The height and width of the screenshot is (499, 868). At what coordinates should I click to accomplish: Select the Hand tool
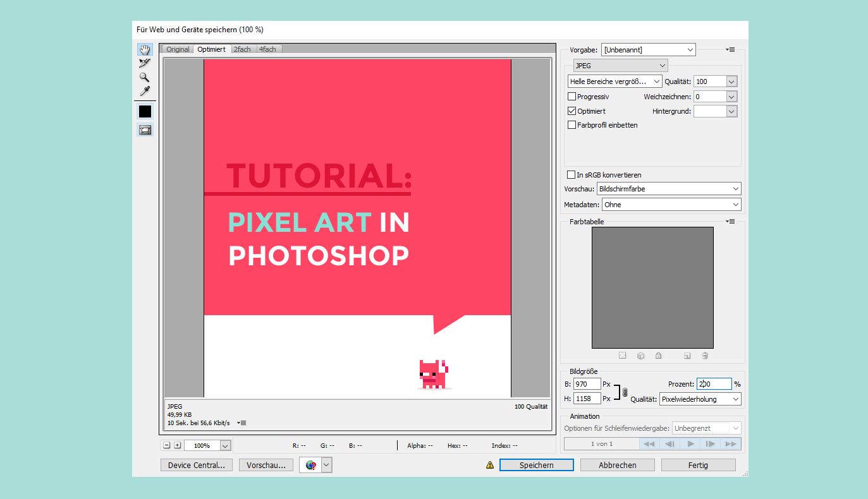tap(145, 49)
